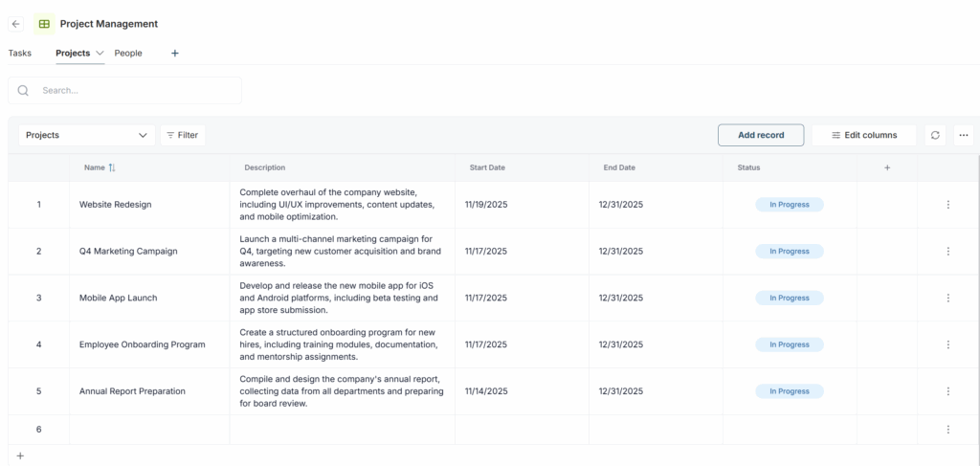Click into the Search input field
980x466 pixels.
coord(134,90)
